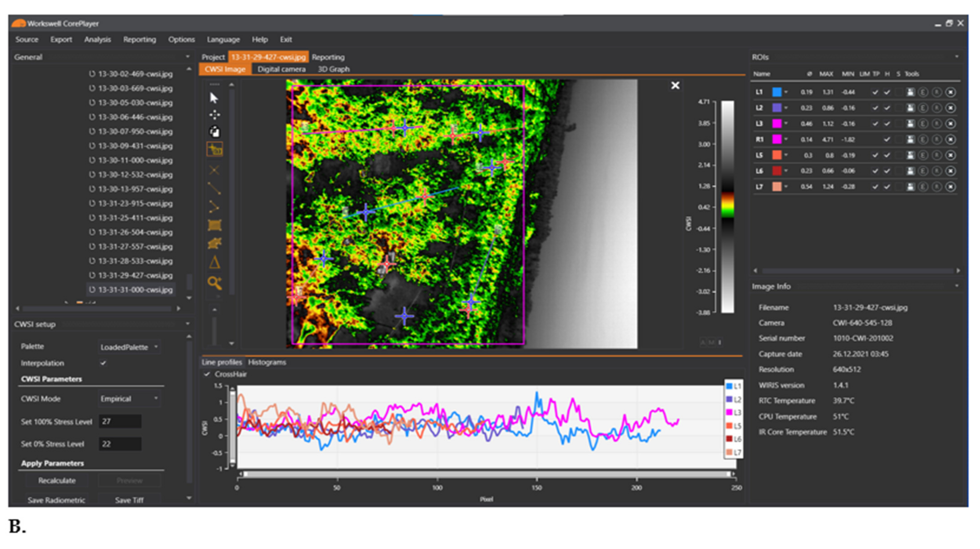The height and width of the screenshot is (549, 980).
Task: Open the Analysis menu
Action: pyautogui.click(x=97, y=40)
